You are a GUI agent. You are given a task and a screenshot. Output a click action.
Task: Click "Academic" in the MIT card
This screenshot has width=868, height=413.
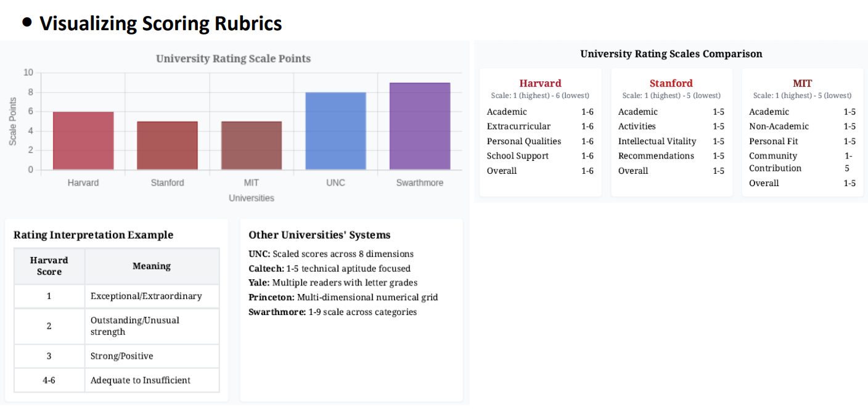coord(769,112)
